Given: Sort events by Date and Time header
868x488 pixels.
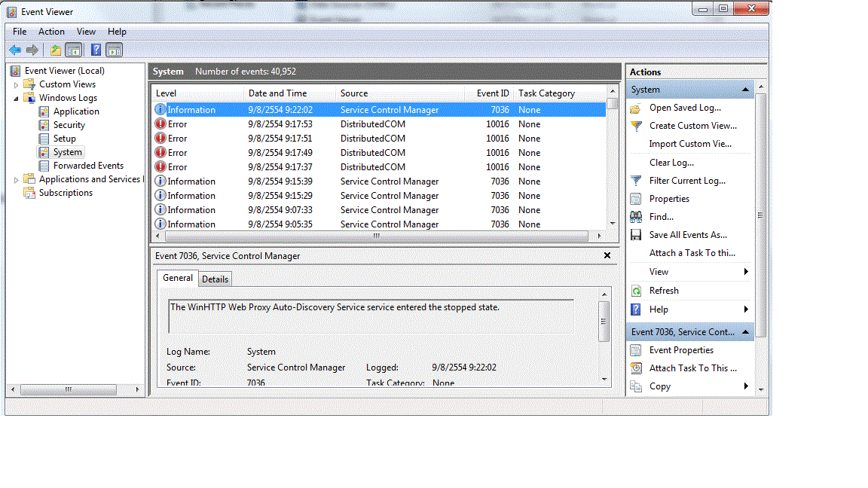Looking at the screenshot, I should point(289,93).
